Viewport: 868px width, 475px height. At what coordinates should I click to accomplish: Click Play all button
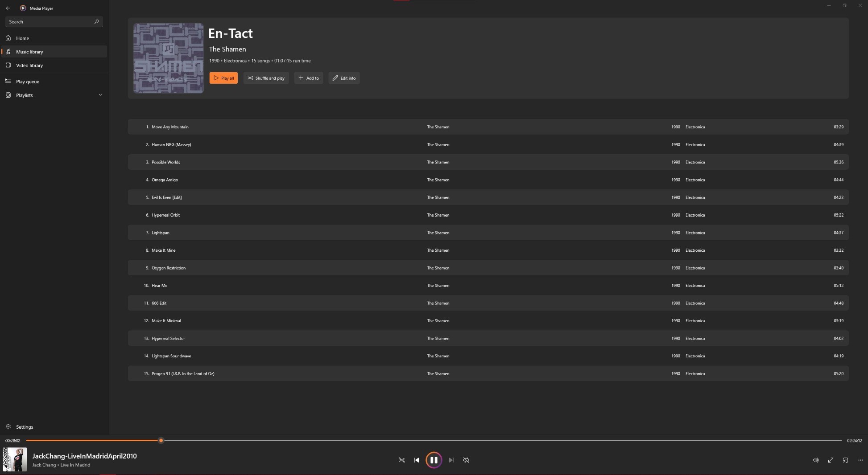[x=223, y=78]
